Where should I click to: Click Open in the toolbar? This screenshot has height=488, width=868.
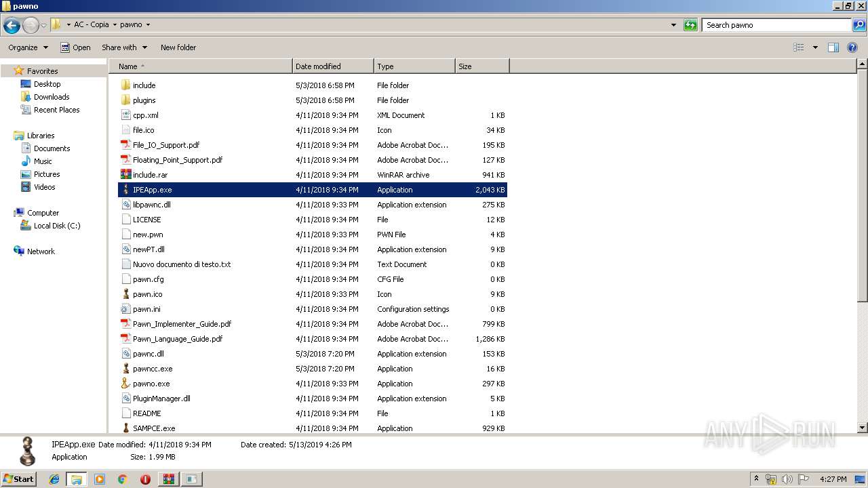75,47
